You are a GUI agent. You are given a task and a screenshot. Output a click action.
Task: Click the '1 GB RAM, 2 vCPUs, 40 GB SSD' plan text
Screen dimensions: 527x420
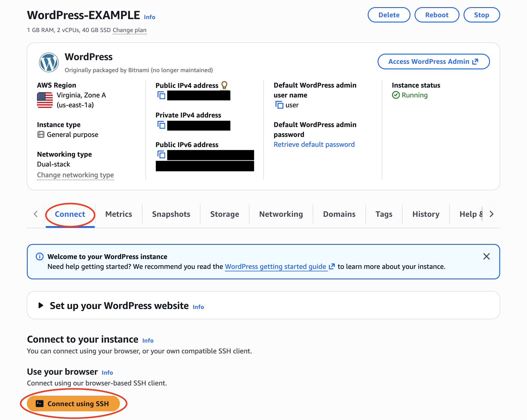(69, 30)
